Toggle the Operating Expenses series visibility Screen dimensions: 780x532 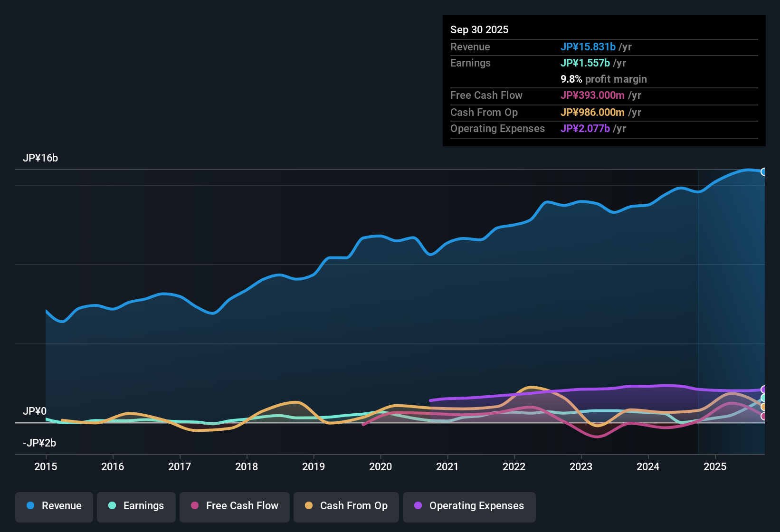pyautogui.click(x=469, y=506)
